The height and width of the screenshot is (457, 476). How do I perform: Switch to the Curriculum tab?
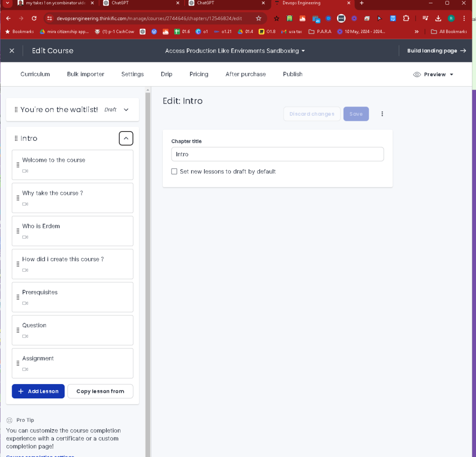35,74
